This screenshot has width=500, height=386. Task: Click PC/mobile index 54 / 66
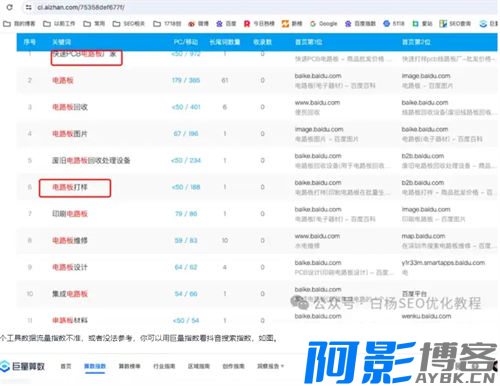pyautogui.click(x=186, y=294)
